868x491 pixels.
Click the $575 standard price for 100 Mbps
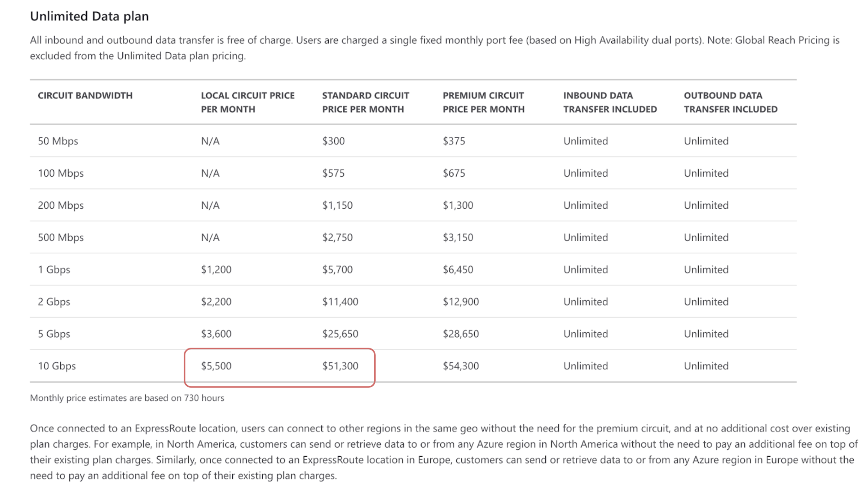[x=333, y=173]
